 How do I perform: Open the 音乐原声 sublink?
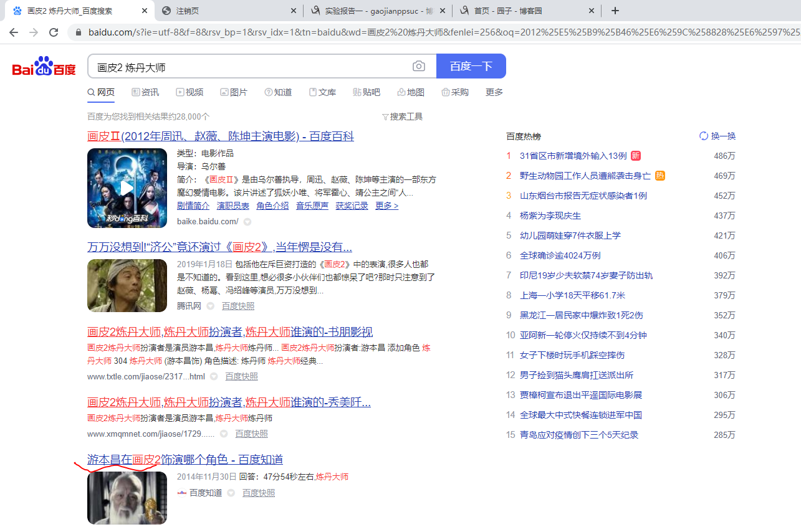312,206
